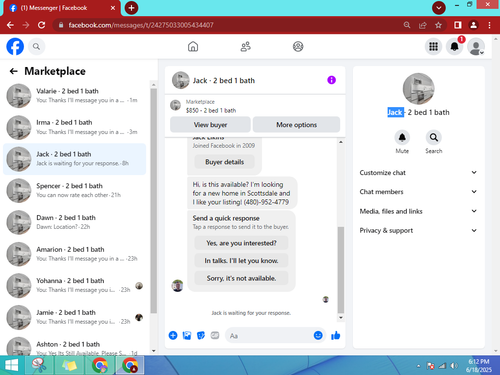
Task: Reload the page in browser toolbar
Action: tap(41, 25)
